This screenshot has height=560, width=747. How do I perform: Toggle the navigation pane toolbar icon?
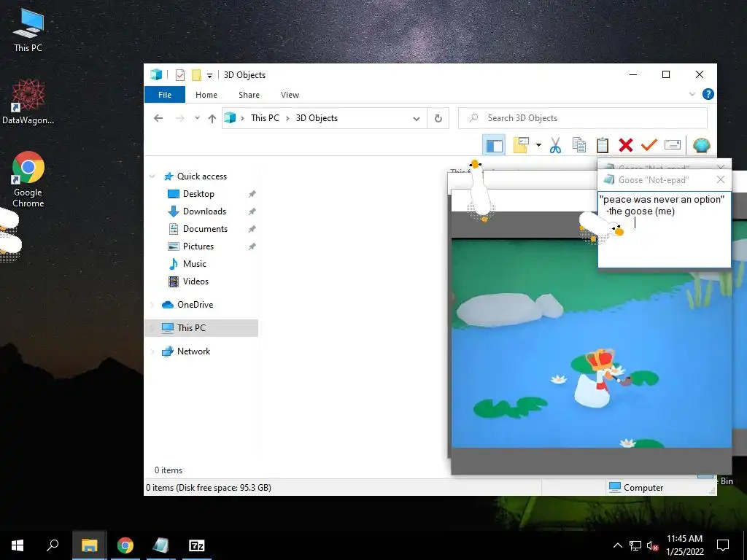(x=494, y=145)
